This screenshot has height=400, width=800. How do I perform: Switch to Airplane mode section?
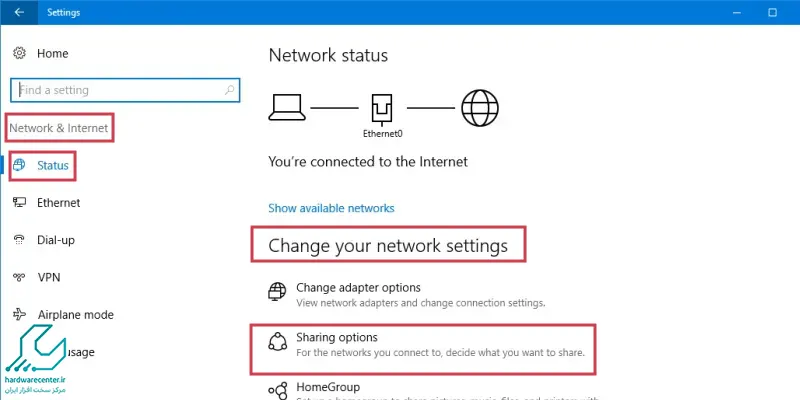coord(76,314)
